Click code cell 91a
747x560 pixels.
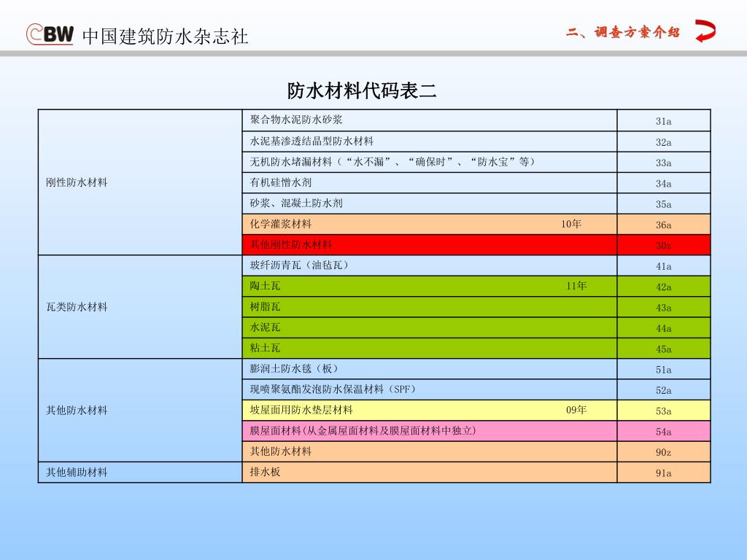(664, 472)
